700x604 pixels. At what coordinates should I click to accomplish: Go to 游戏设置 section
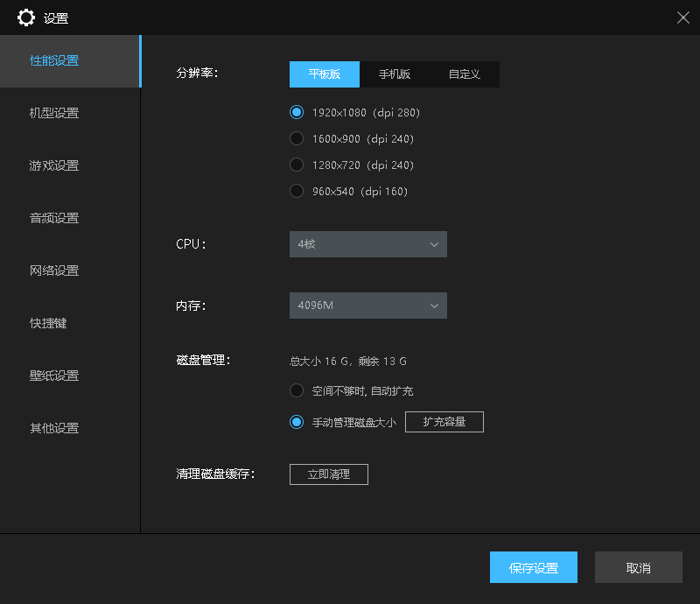54,165
